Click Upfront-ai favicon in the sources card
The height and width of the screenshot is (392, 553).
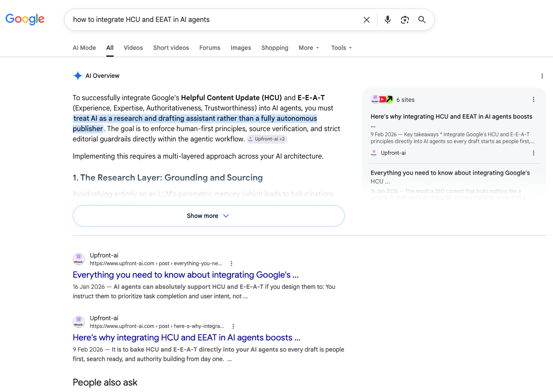(x=374, y=153)
